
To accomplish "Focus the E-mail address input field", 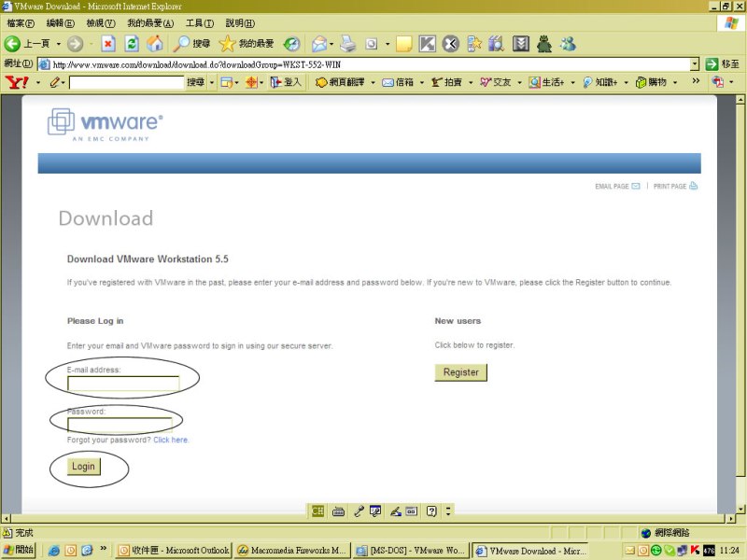I will click(123, 384).
